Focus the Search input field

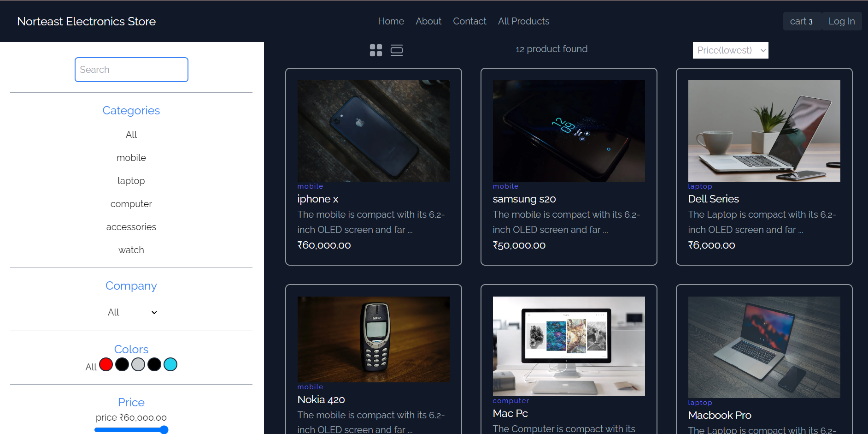pyautogui.click(x=131, y=70)
